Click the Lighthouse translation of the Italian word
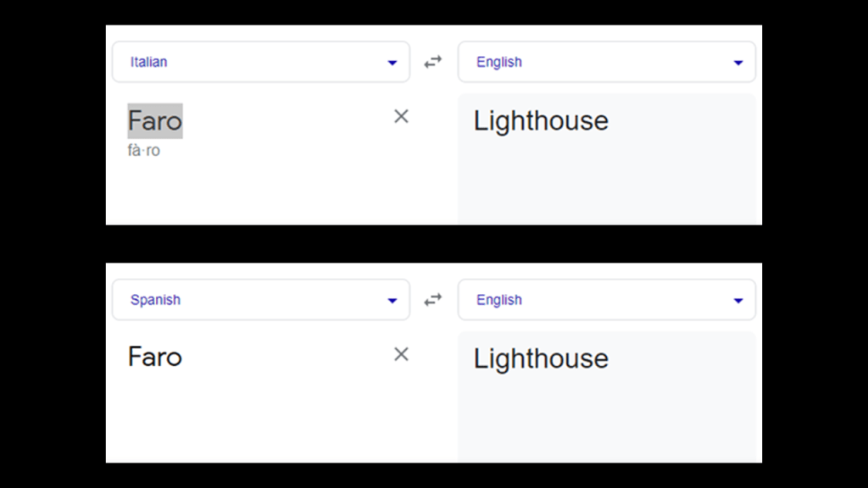Screen dimensions: 868x488 [541, 121]
